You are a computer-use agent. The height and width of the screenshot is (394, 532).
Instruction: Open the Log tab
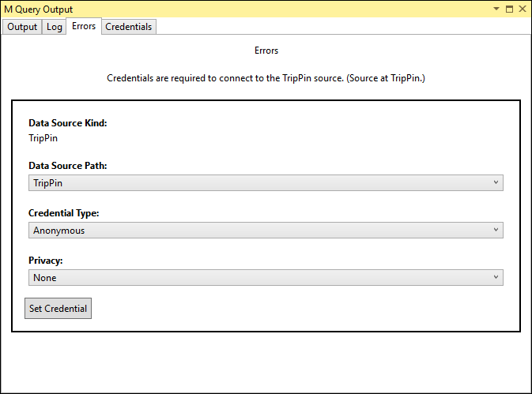click(x=55, y=27)
